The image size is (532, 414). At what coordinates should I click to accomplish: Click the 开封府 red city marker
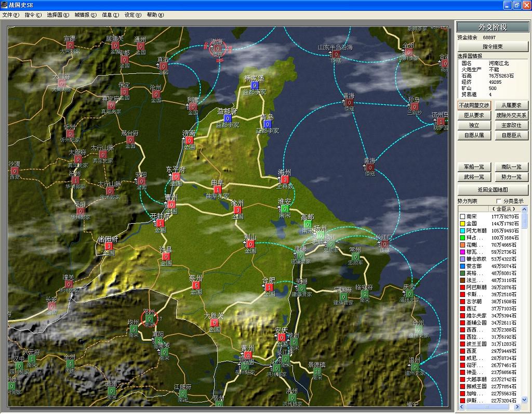[x=160, y=223]
